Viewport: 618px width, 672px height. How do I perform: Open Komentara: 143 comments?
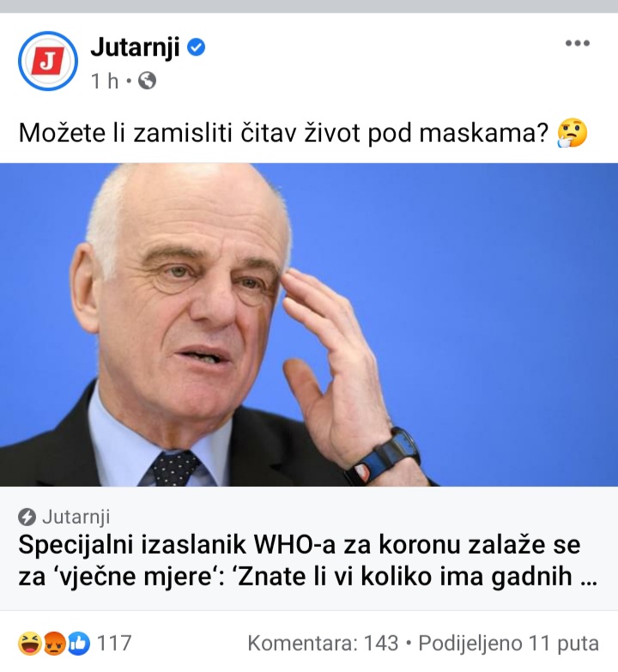click(x=323, y=644)
